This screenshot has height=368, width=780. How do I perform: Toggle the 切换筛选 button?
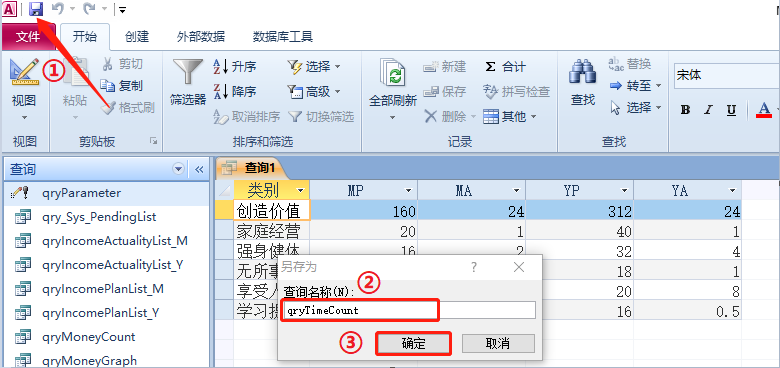click(x=321, y=117)
